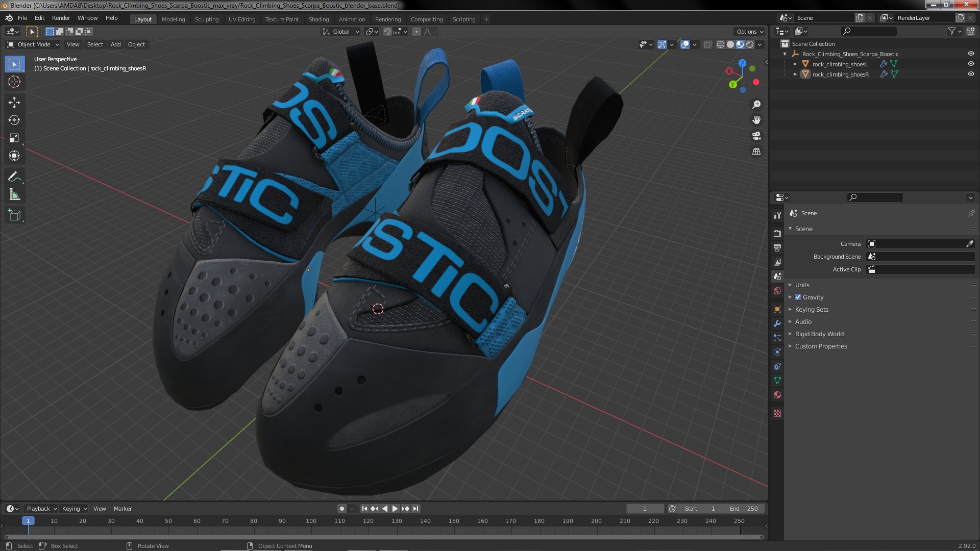Select the Cursor tool in toolbar

14,82
